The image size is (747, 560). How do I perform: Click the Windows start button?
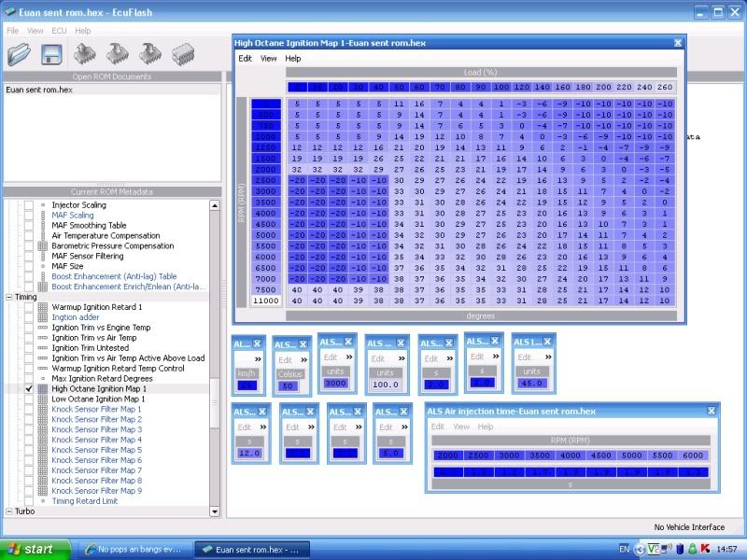[33, 549]
